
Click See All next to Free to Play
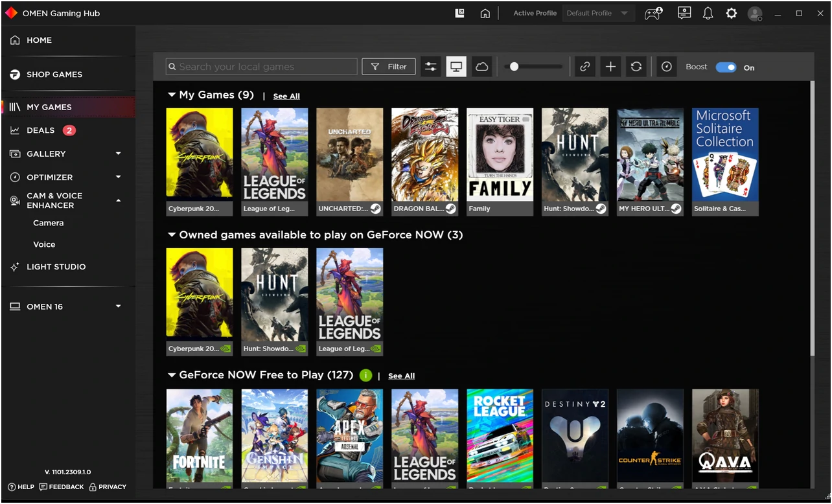coord(402,376)
